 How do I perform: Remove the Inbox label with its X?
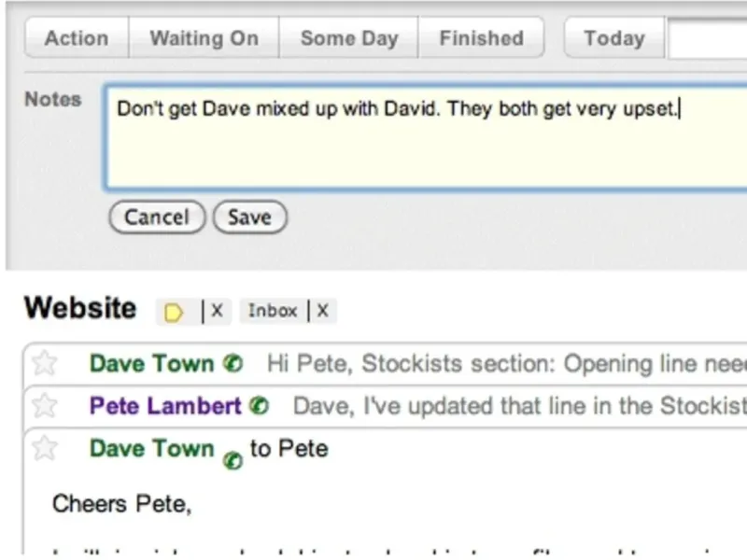pyautogui.click(x=323, y=312)
